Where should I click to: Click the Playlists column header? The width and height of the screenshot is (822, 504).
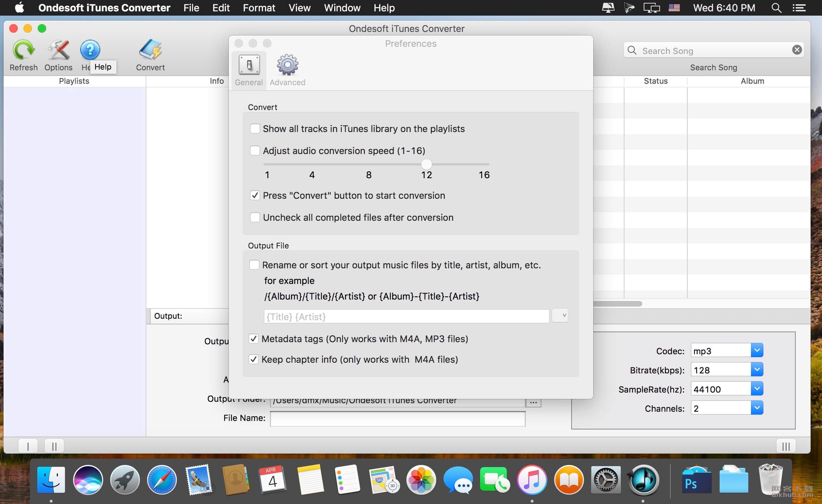coord(74,81)
